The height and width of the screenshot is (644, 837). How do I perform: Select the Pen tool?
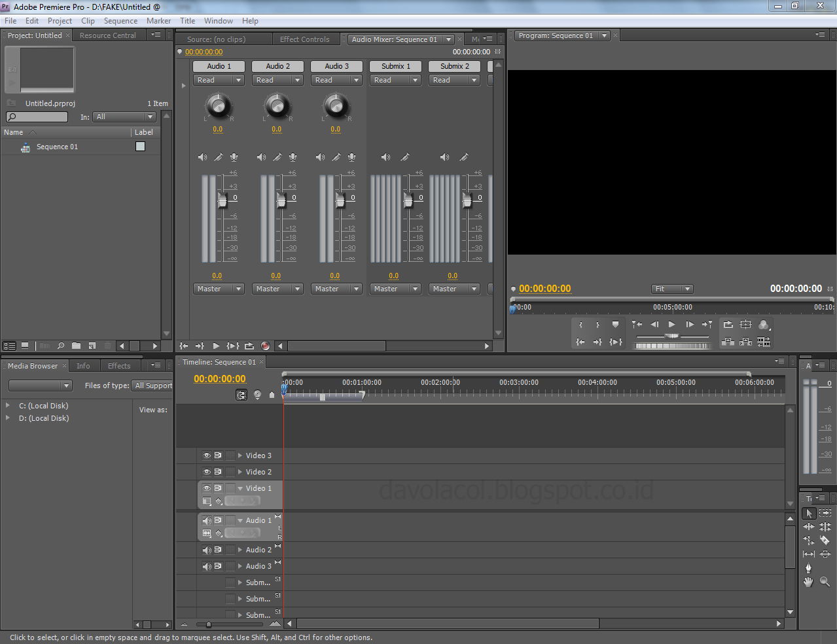(809, 568)
